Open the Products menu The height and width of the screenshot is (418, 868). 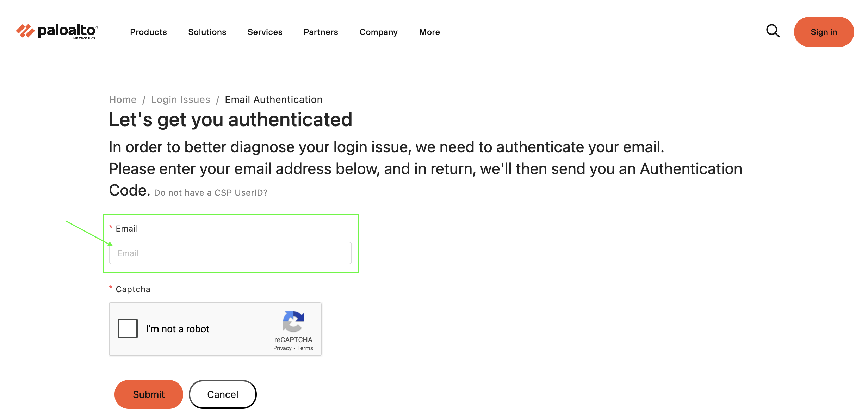(x=148, y=32)
